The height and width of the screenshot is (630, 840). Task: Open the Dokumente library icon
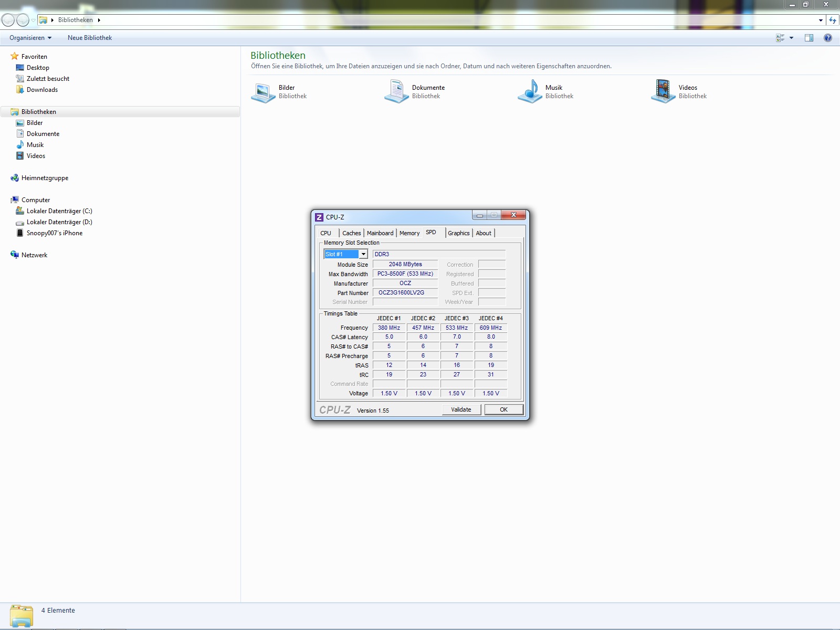pos(396,91)
